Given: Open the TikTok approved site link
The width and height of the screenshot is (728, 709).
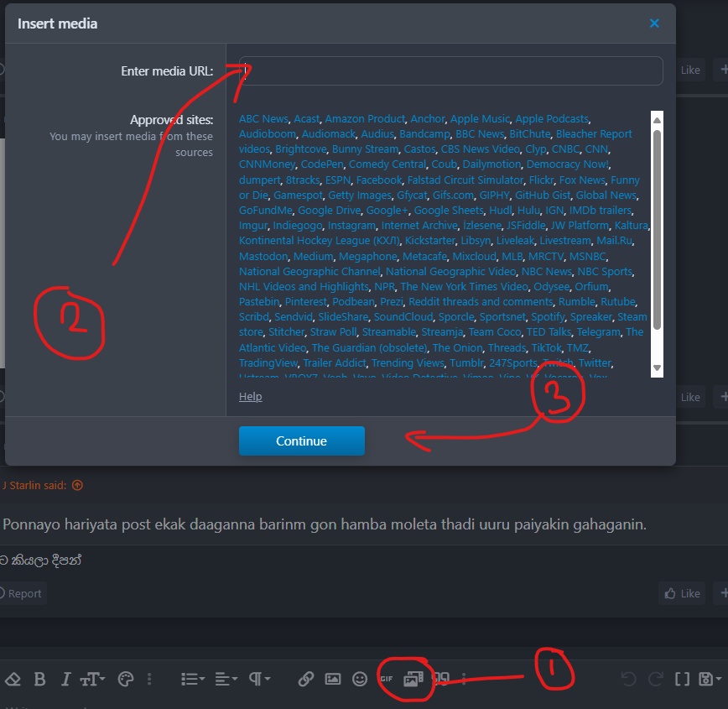Looking at the screenshot, I should [547, 348].
